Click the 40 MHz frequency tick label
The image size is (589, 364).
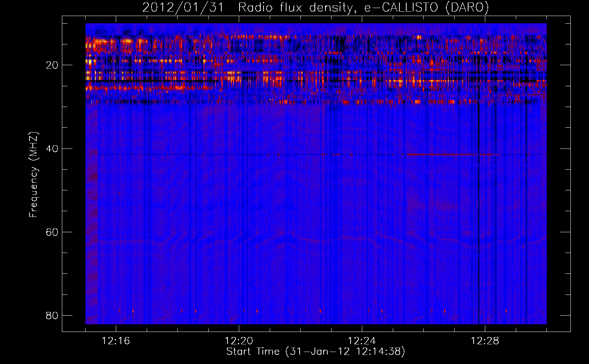coord(52,149)
